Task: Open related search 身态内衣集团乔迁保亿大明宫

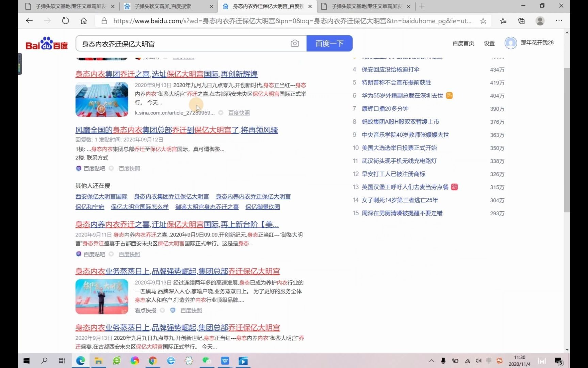Action: 171,196
